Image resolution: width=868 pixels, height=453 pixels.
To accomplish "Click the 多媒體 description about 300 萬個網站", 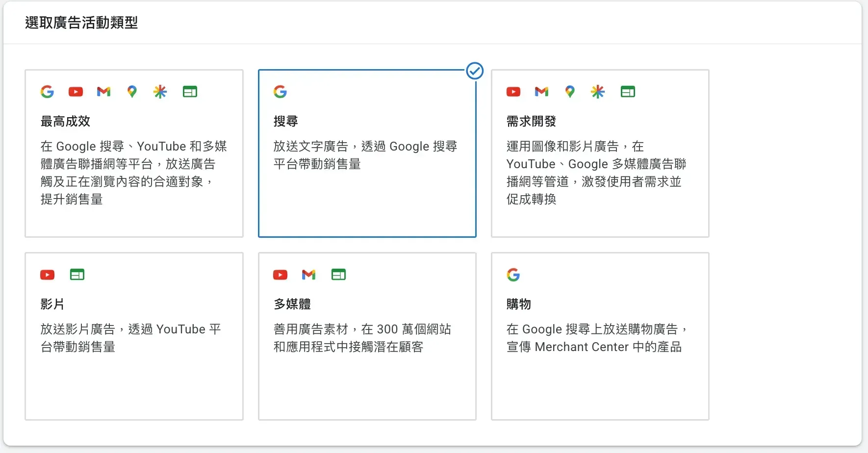I will [x=362, y=338].
